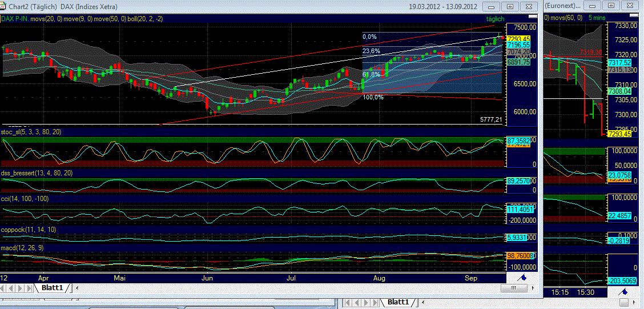
Task: Click the 0,0% Fibonacci level label
Action: (369, 37)
